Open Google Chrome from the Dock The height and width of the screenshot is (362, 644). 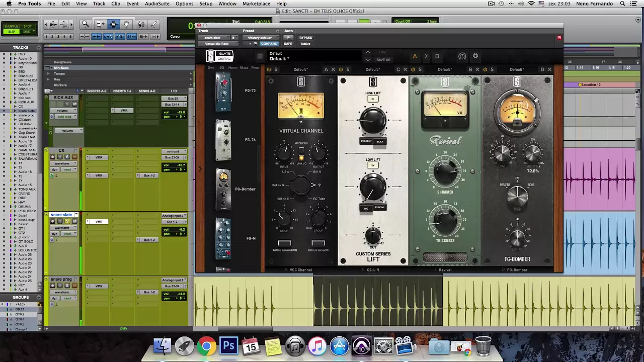[206, 346]
